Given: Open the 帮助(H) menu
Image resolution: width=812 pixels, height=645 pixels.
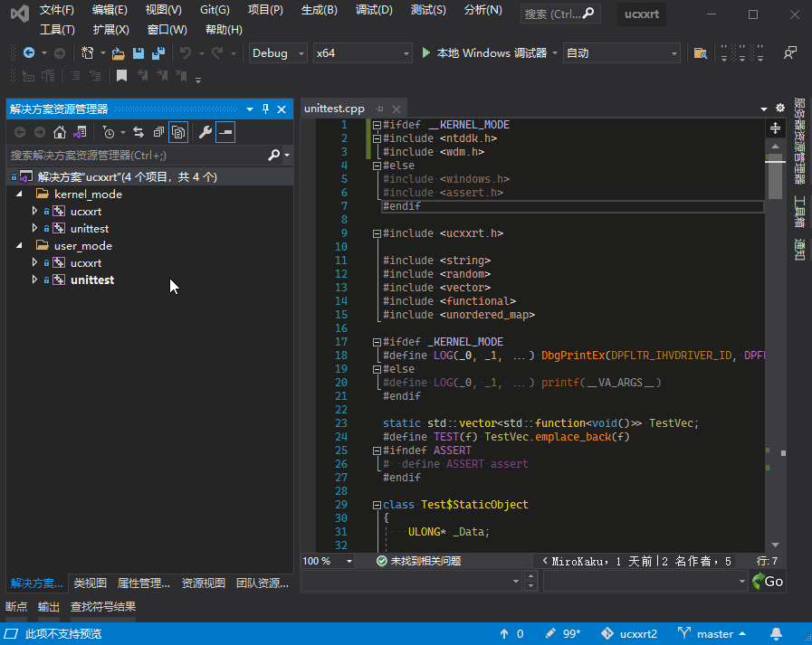Looking at the screenshot, I should click(x=224, y=30).
